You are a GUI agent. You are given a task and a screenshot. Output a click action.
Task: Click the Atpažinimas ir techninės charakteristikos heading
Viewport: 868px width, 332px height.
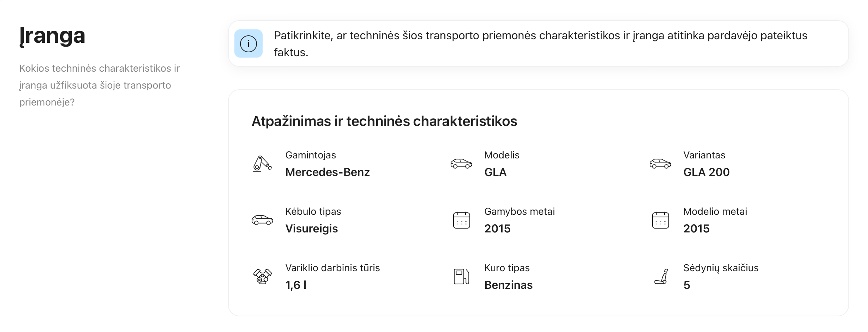pos(384,121)
